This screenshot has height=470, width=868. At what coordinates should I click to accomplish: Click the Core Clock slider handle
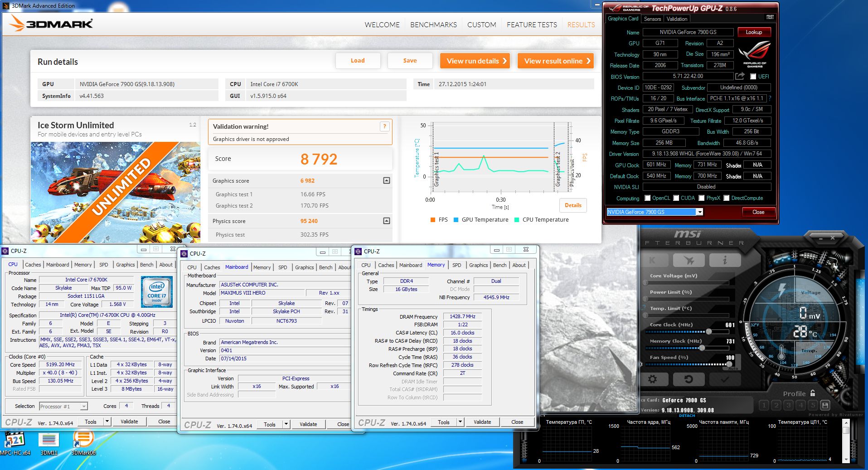click(708, 331)
